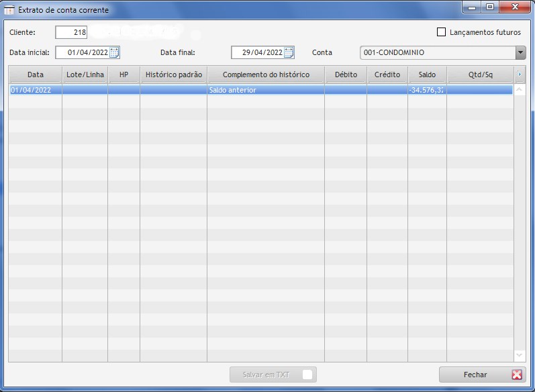The image size is (535, 392).
Task: Focus the Cliente number field
Action: tap(71, 32)
